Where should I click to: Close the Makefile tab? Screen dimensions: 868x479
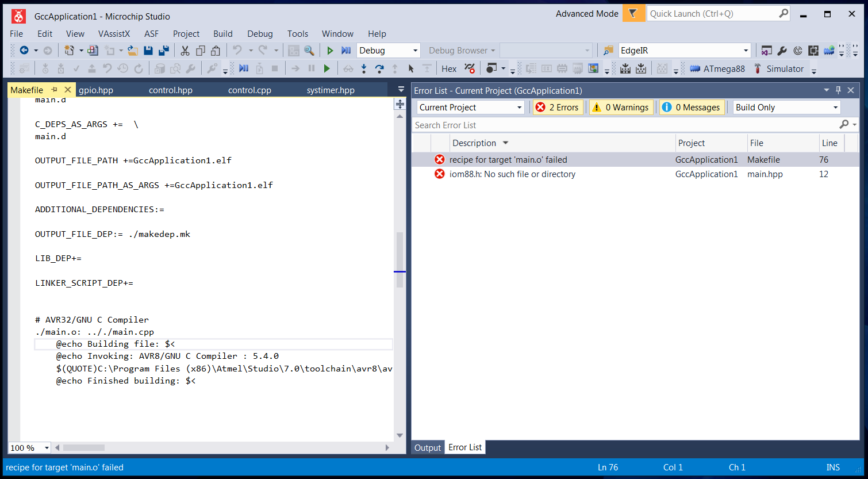tap(67, 90)
